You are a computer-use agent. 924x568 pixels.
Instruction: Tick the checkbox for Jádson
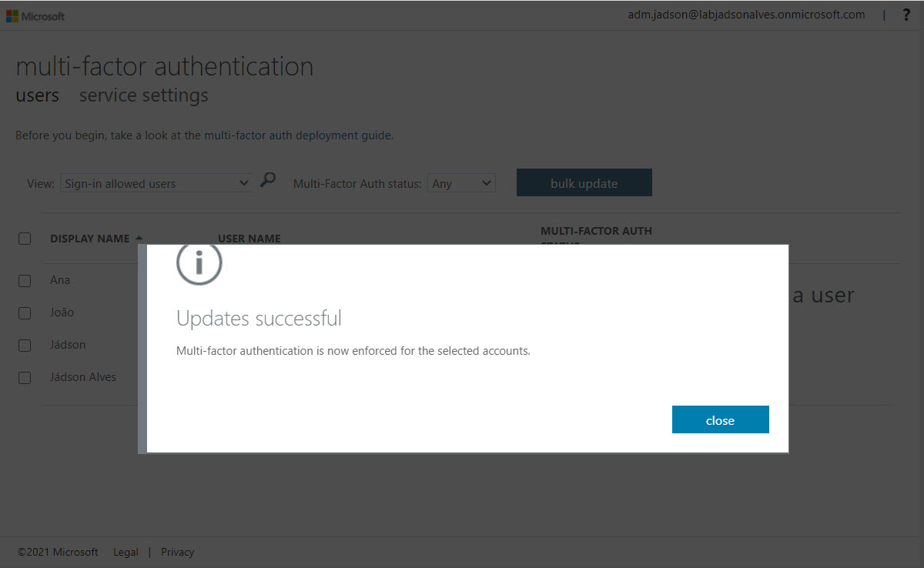point(25,346)
